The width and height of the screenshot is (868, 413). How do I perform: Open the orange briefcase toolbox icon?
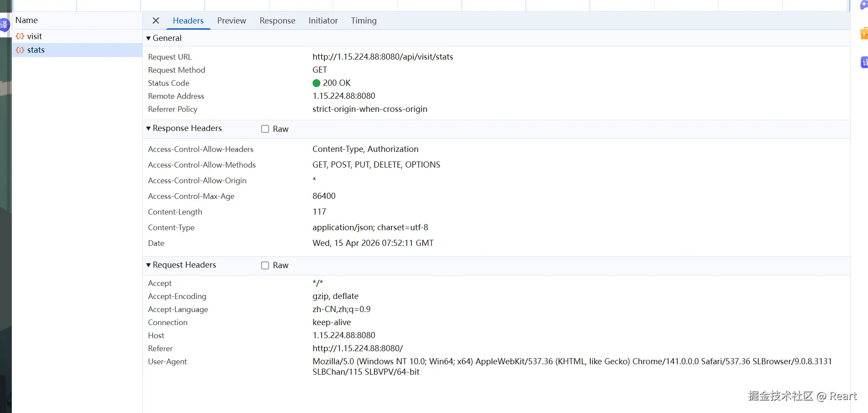[x=864, y=34]
